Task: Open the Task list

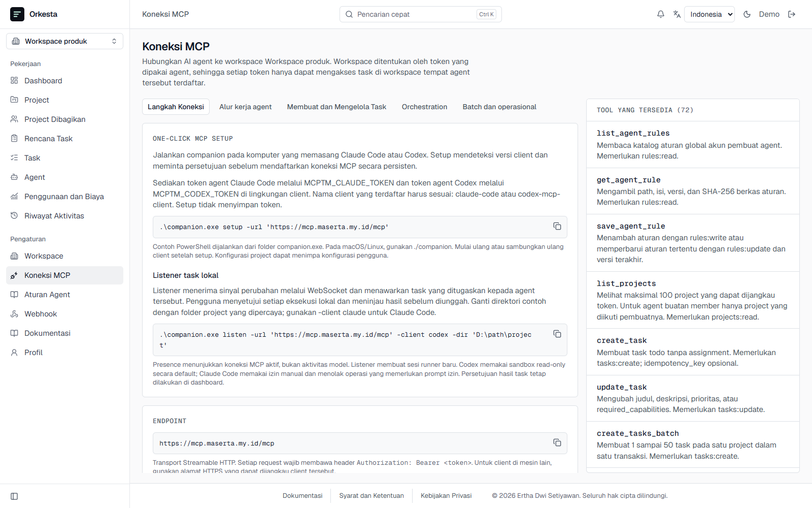Action: coord(64,158)
